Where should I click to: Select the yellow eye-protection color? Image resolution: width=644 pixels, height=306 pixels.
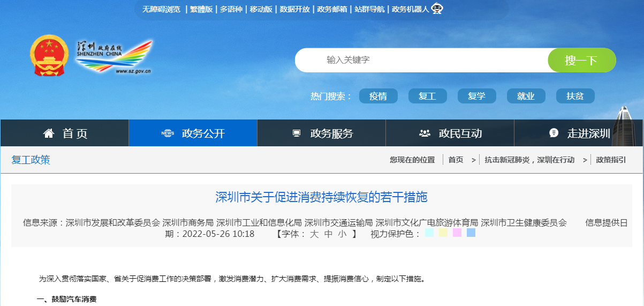(x=443, y=233)
